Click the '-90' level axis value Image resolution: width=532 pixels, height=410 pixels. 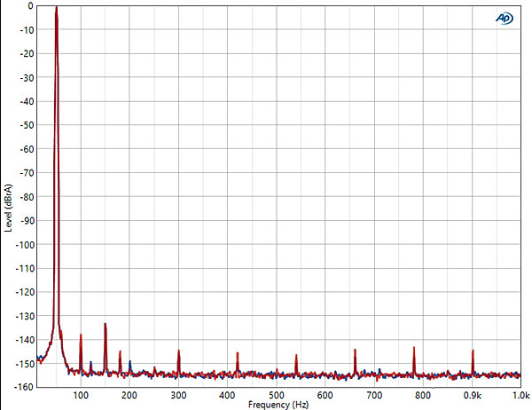(27, 221)
